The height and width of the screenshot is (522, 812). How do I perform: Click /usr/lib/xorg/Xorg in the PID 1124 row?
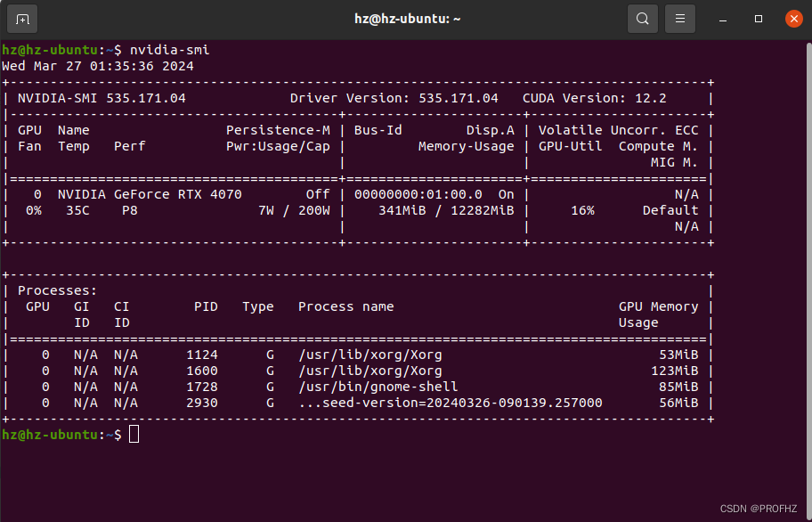pyautogui.click(x=370, y=355)
